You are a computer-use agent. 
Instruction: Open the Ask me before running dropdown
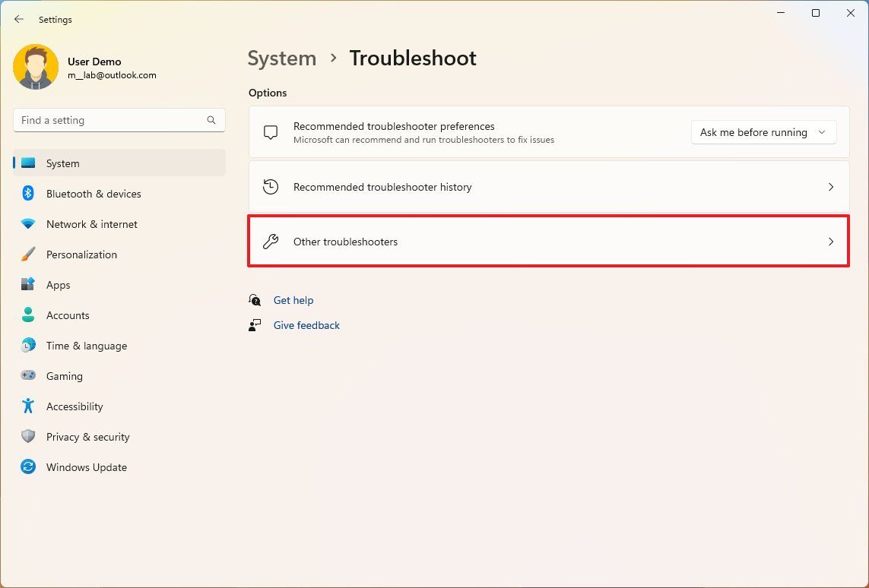pos(763,132)
